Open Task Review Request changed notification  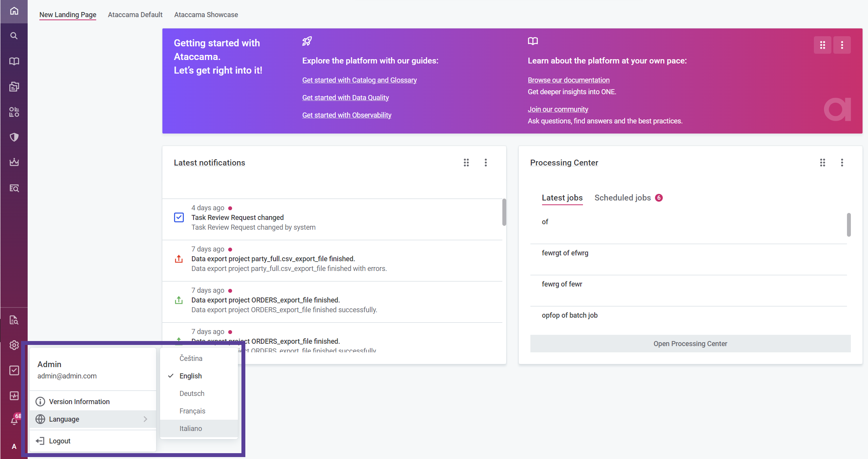(x=332, y=220)
